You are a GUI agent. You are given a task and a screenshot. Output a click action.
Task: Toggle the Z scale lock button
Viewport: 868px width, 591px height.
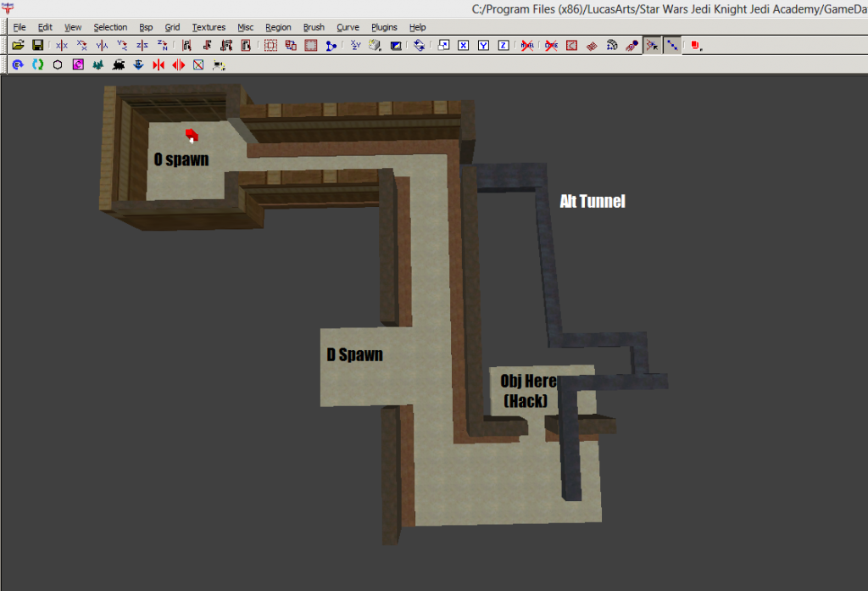tap(504, 45)
